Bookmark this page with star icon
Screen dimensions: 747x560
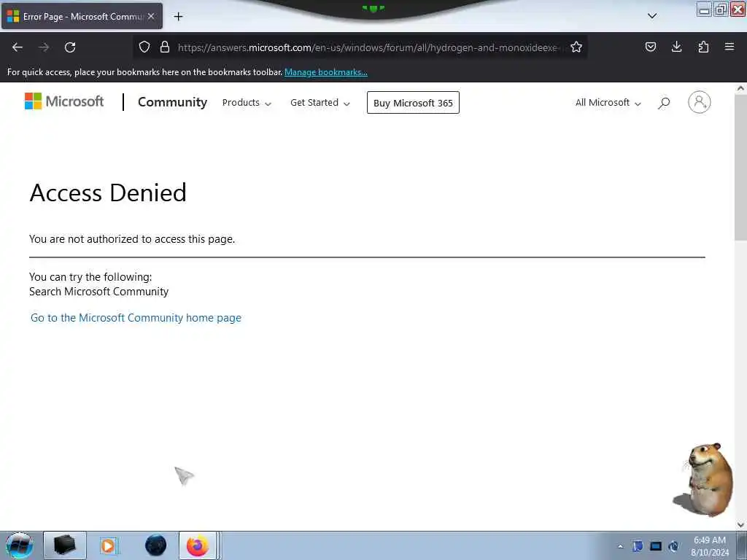(x=576, y=47)
